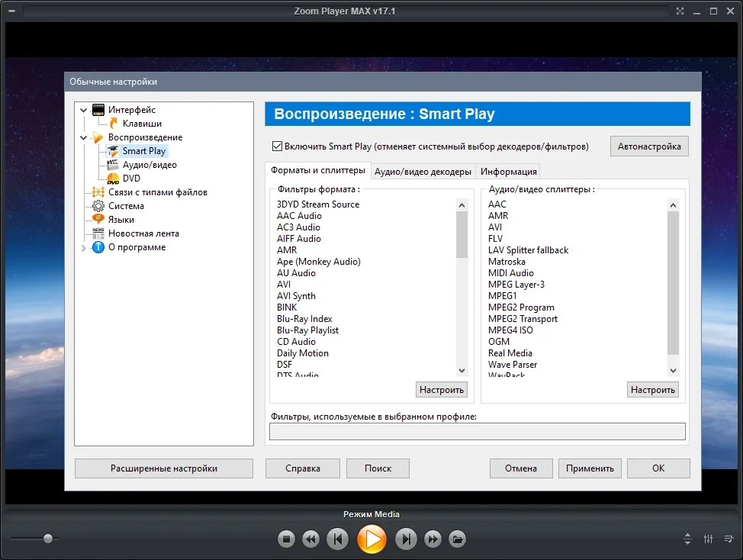Click the volume slider handle
Screen dimensions: 743x560
click(x=48, y=539)
